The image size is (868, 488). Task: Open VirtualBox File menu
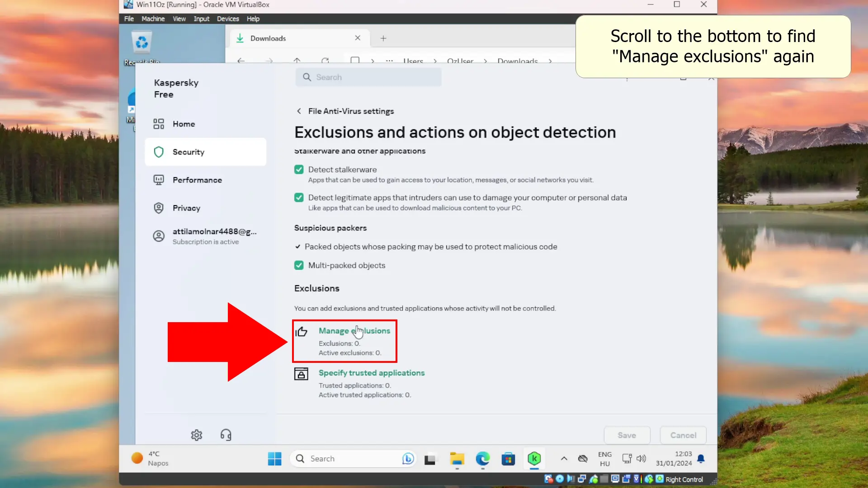[129, 19]
